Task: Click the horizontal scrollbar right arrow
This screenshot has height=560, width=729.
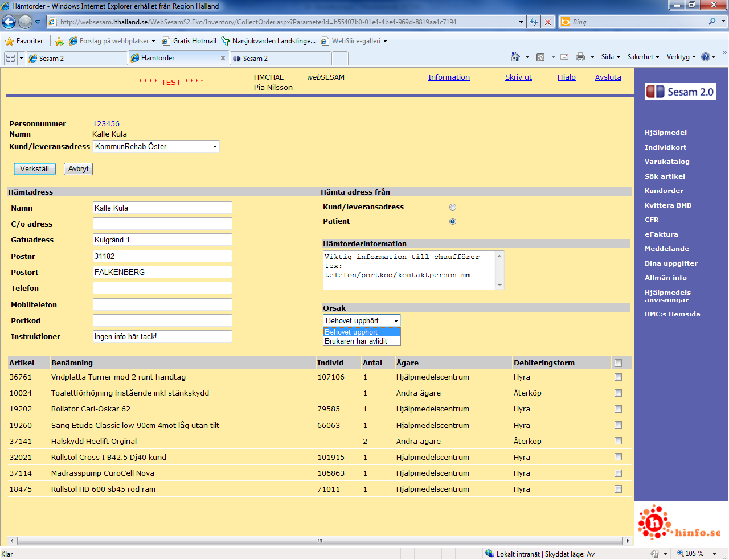Action: pos(628,541)
